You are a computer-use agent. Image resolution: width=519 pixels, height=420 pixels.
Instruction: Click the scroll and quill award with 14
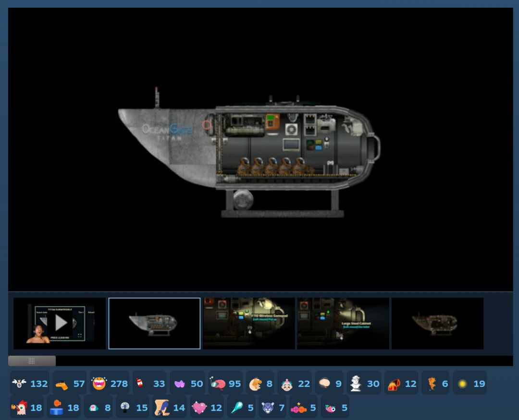click(170, 407)
